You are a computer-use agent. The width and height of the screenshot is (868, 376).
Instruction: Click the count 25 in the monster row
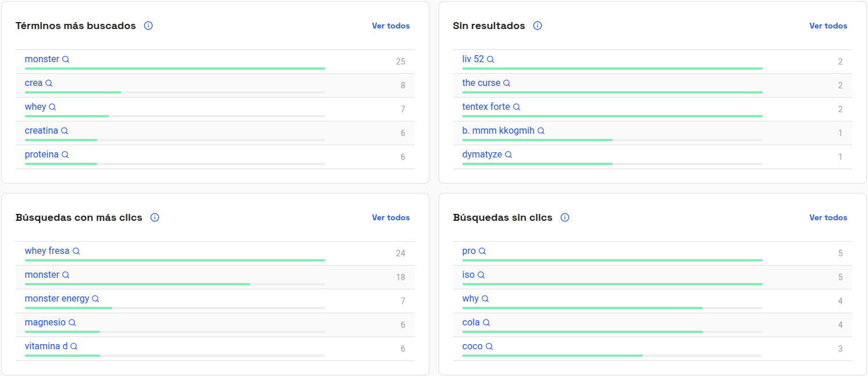400,62
